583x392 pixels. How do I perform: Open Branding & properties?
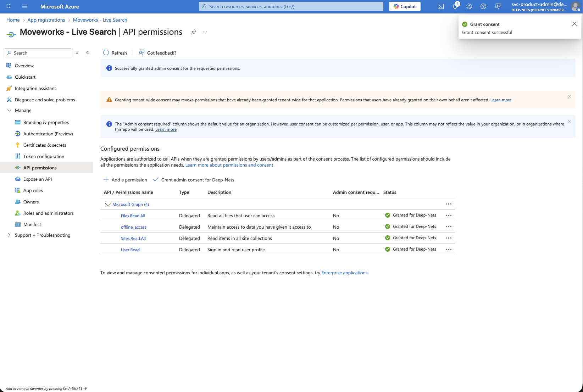(46, 123)
